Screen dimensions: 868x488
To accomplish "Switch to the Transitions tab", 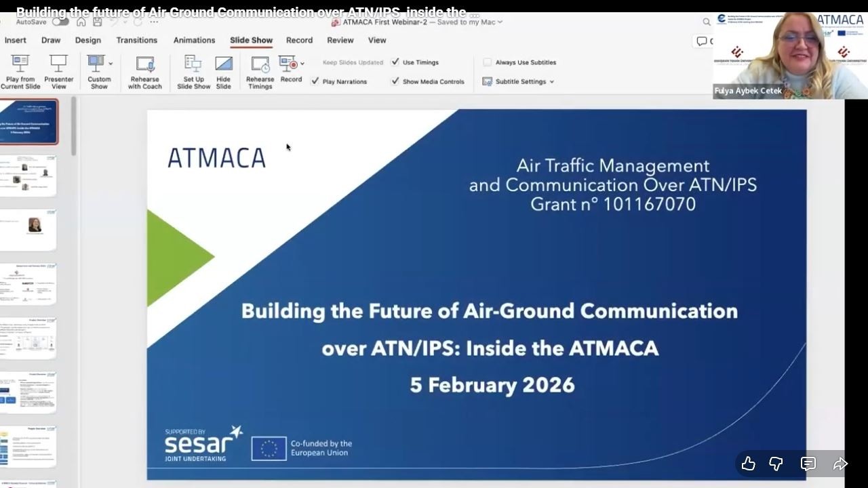I will tap(136, 40).
